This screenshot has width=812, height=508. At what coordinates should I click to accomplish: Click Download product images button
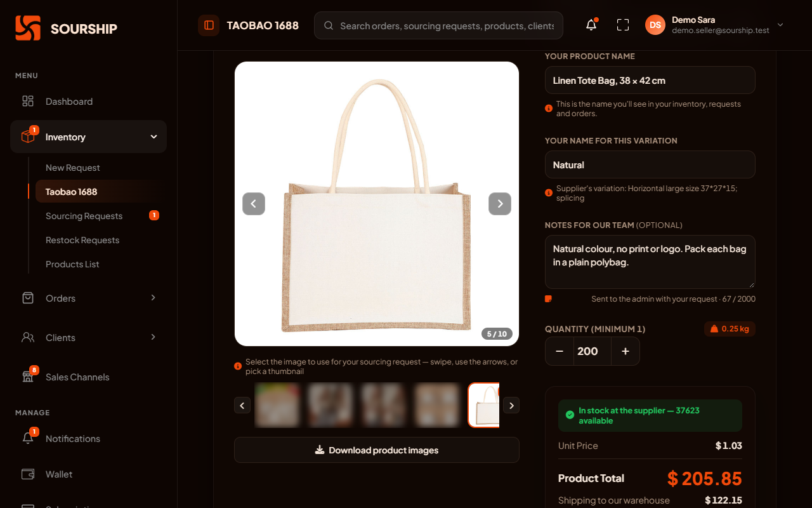377,450
